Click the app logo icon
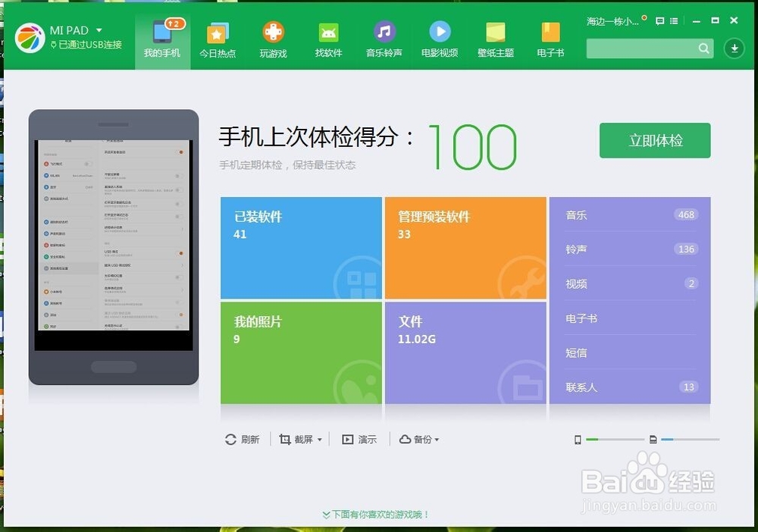 coord(30,38)
